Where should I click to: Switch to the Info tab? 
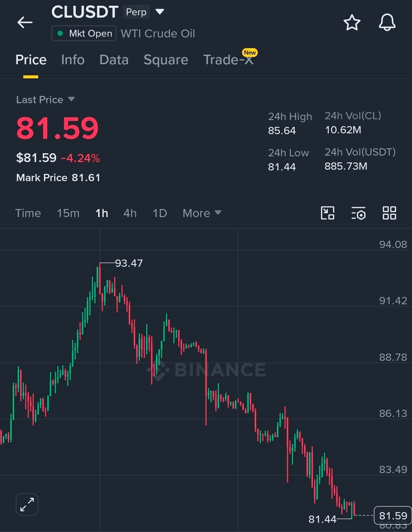pos(73,60)
